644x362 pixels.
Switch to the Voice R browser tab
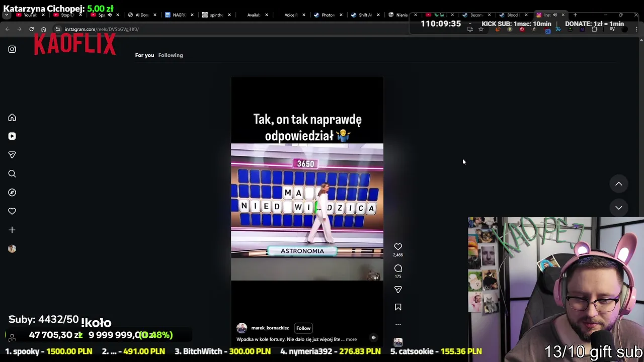pyautogui.click(x=290, y=15)
